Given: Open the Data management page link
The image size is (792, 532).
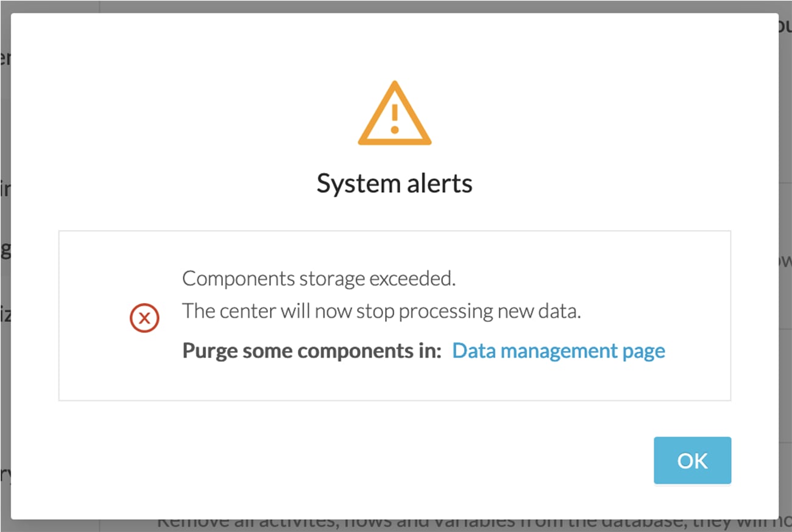Looking at the screenshot, I should click(559, 351).
